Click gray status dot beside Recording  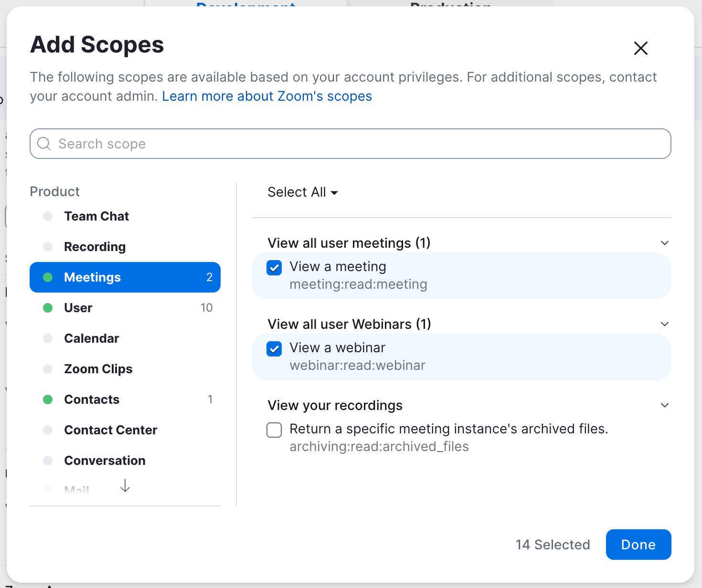pyautogui.click(x=48, y=247)
